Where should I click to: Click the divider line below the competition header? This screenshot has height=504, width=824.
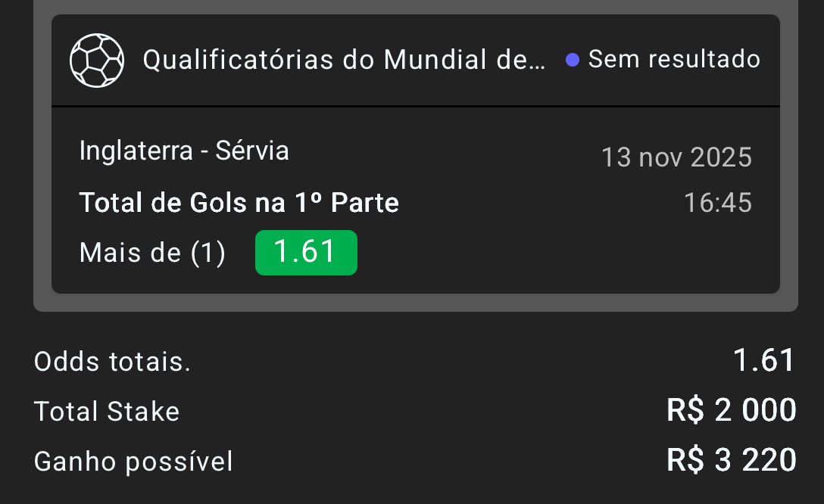coord(415,107)
